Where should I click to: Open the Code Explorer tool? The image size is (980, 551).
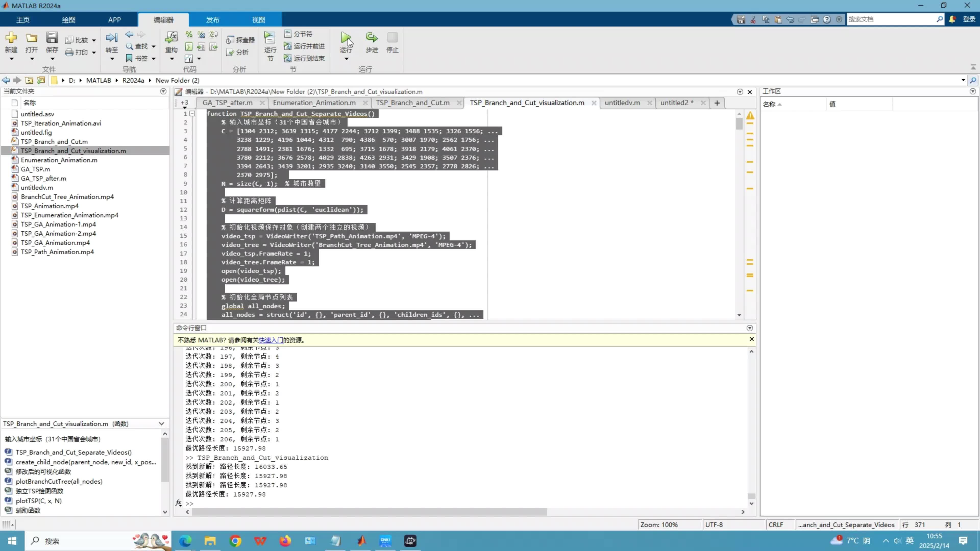pos(240,40)
